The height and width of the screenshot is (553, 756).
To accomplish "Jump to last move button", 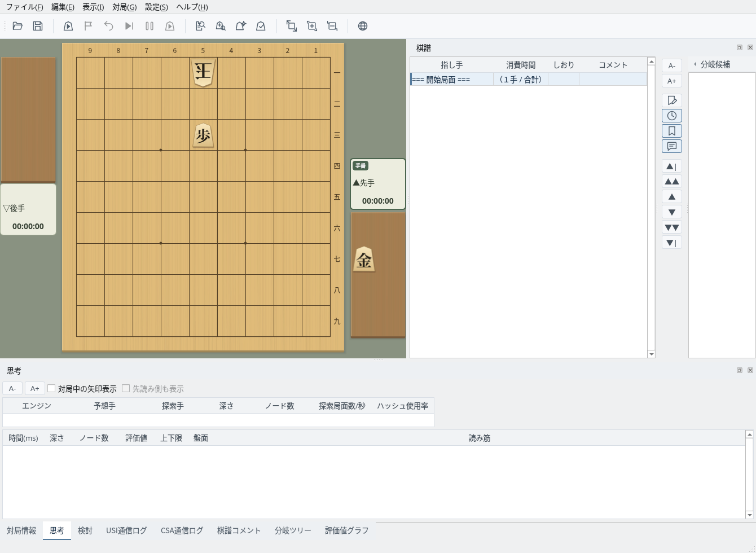I will (672, 243).
